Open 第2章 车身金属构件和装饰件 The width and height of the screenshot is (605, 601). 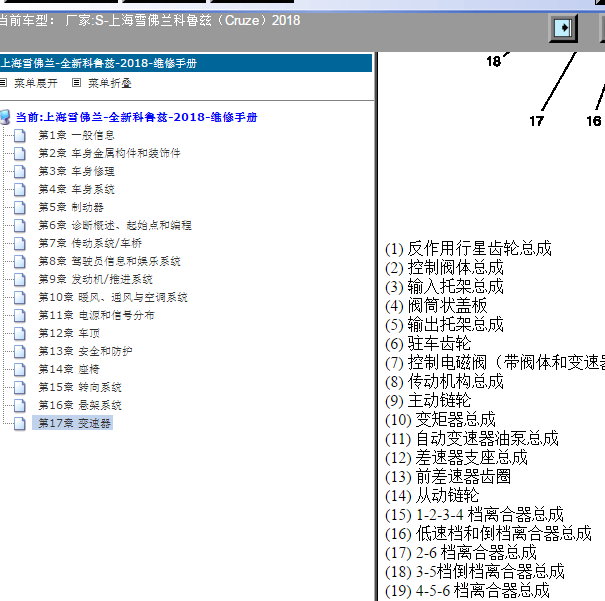coord(109,153)
